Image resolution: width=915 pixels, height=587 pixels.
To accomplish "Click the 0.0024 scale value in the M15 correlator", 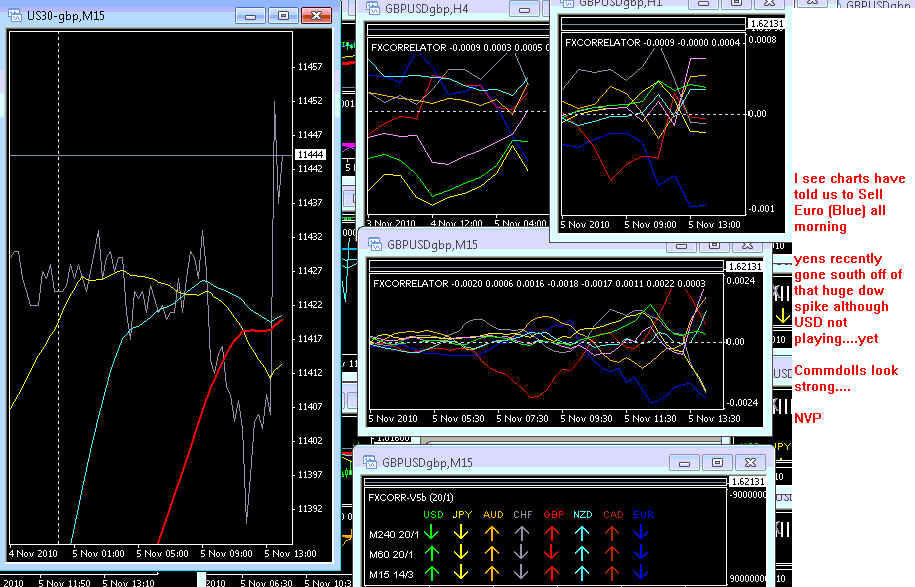I will (740, 281).
